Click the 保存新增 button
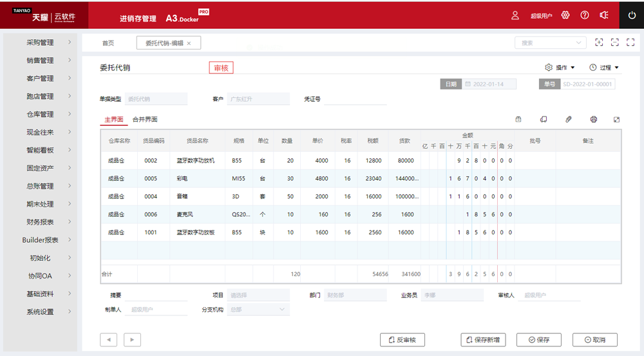This screenshot has width=644, height=356. pyautogui.click(x=484, y=340)
